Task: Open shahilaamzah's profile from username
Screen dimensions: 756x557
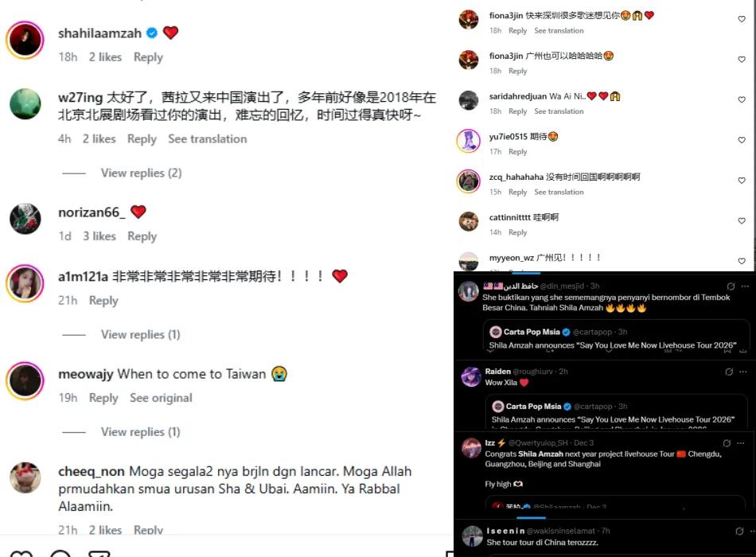Action: tap(99, 33)
